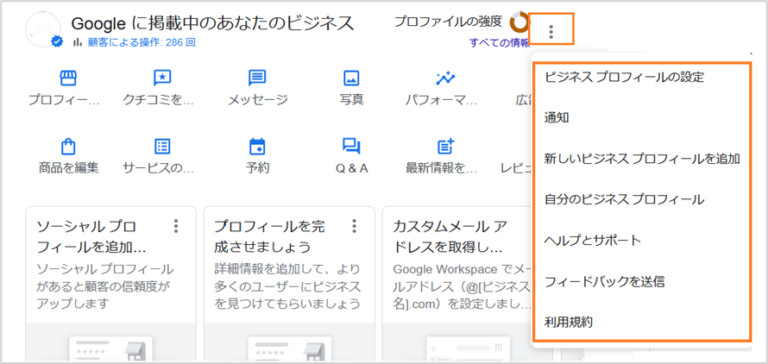Click the blue verified badge icon
The image size is (768, 364).
[57, 42]
